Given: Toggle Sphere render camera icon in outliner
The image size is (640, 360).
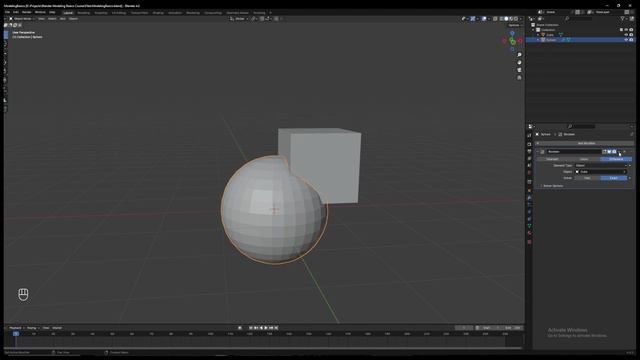Looking at the screenshot, I should 631,40.
